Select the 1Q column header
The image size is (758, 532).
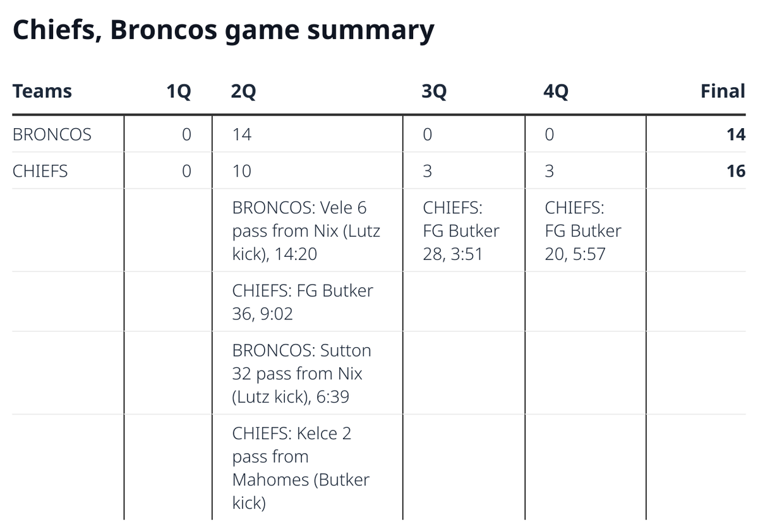179,92
